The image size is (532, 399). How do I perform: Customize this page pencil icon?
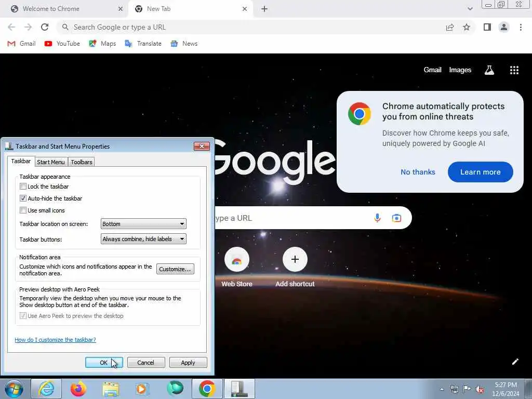coord(515,362)
